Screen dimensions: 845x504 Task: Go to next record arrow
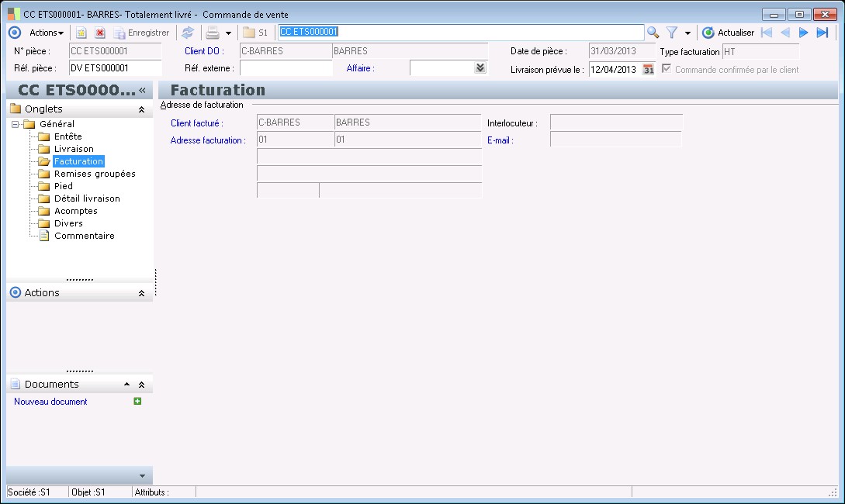click(804, 33)
